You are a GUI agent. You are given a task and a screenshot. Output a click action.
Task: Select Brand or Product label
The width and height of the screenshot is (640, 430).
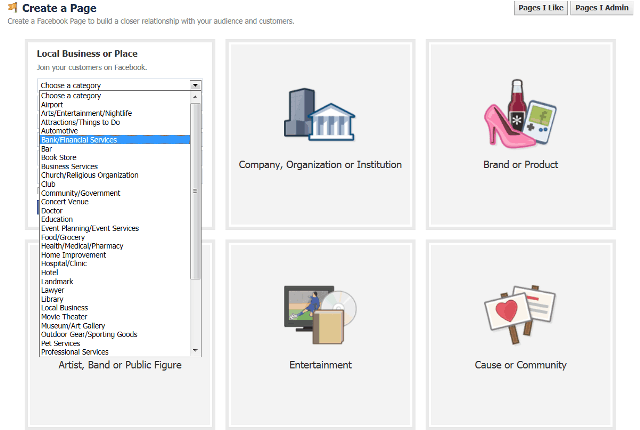tap(520, 165)
